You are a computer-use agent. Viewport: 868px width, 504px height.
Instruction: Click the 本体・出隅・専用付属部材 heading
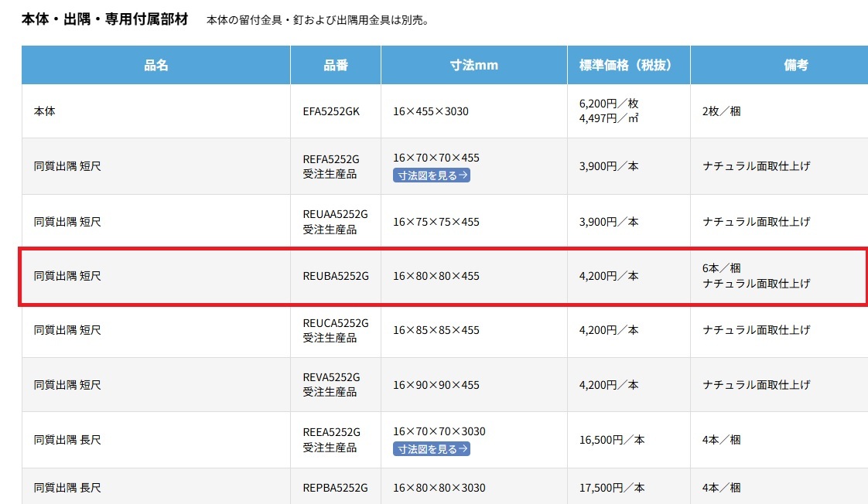coord(104,19)
